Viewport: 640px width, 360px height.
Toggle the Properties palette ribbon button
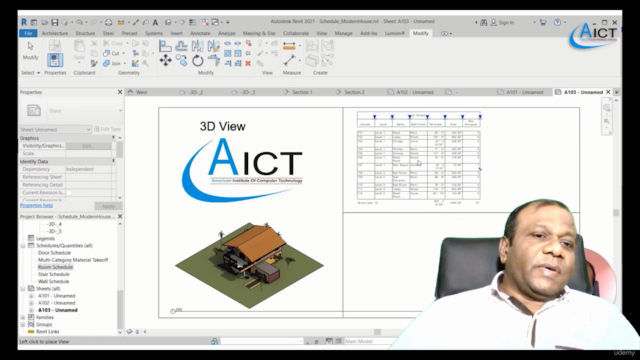pos(55,60)
